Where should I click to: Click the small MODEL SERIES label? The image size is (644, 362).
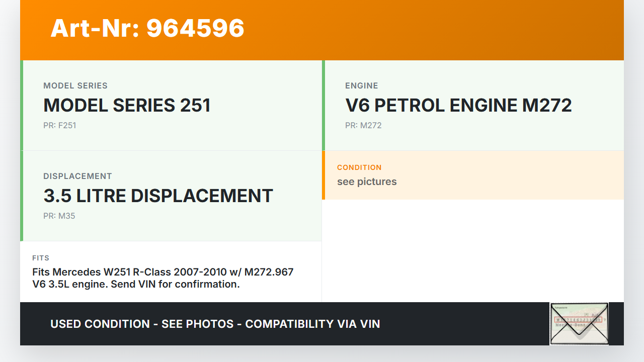pos(75,86)
